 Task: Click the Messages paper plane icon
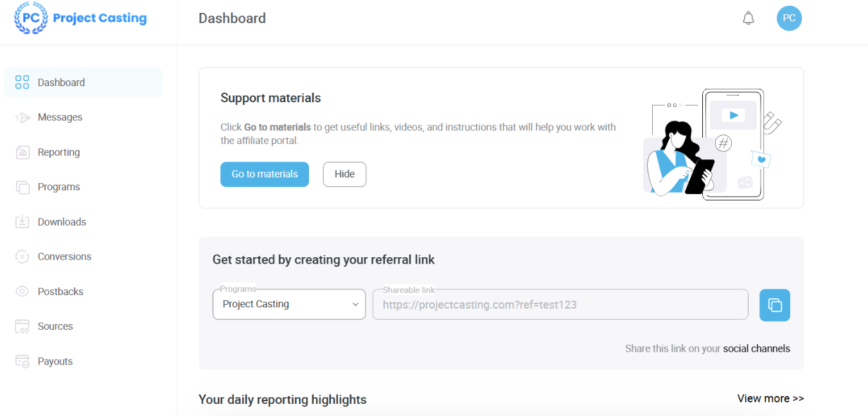[22, 118]
